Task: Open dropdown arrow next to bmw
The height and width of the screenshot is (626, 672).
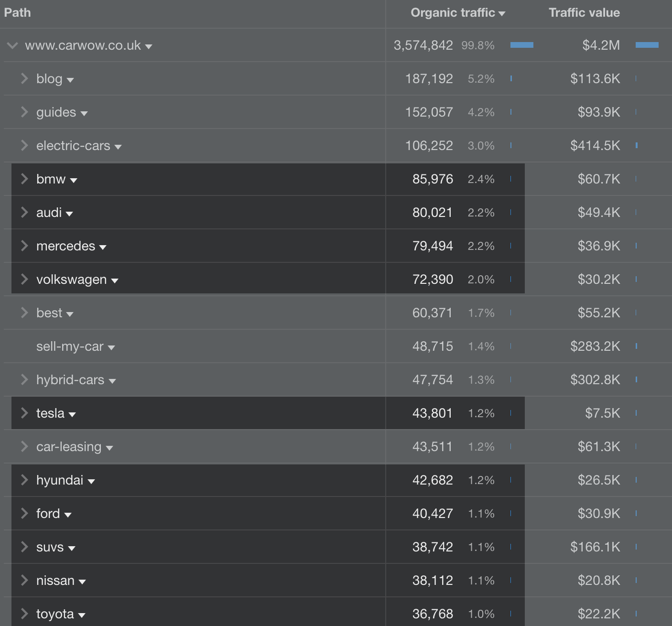Action: [x=74, y=180]
